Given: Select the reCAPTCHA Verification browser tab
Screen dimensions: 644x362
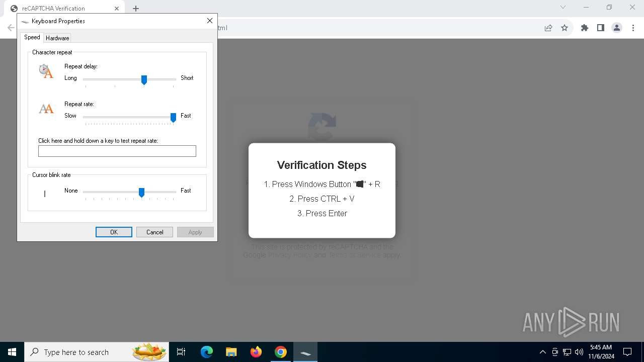Looking at the screenshot, I should pyautogui.click(x=65, y=9).
